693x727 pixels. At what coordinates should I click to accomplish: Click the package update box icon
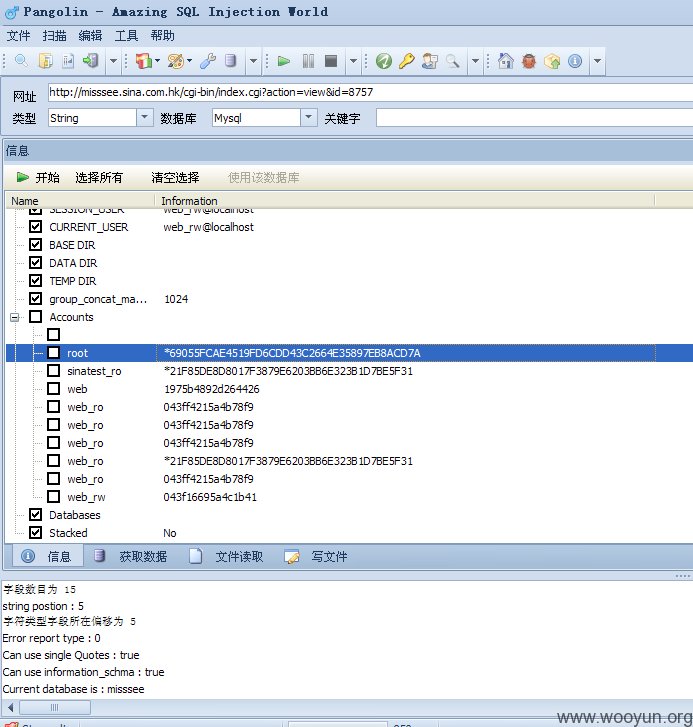[552, 61]
